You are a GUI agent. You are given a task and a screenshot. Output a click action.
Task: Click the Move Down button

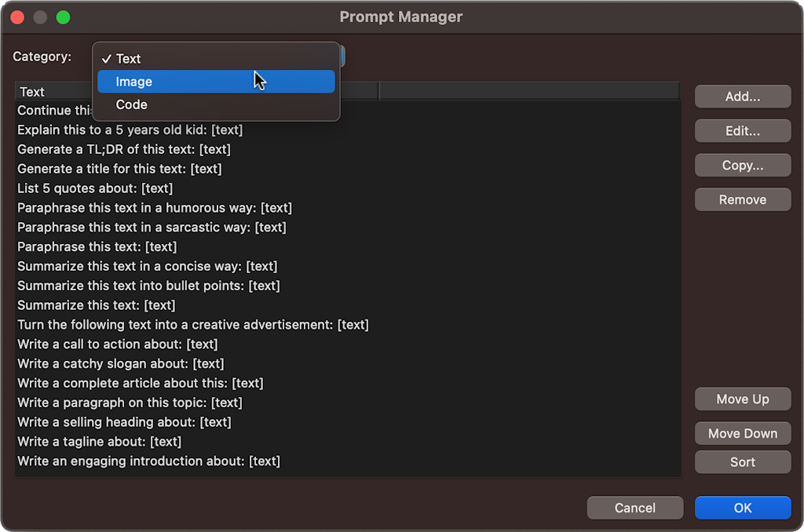tap(742, 433)
